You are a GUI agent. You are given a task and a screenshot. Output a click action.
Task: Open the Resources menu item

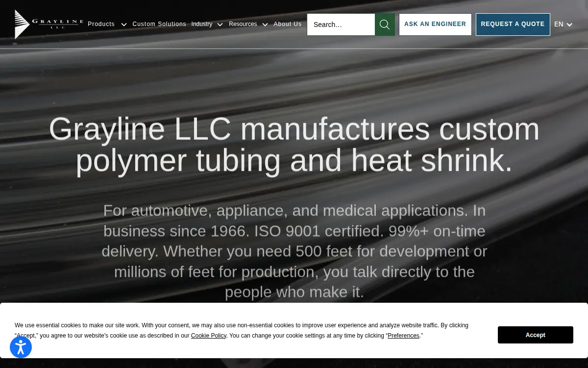pos(243,24)
